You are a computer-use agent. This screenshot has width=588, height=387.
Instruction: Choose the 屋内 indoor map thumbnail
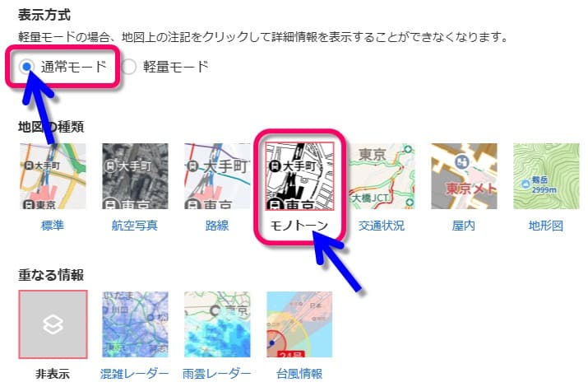coord(464,176)
